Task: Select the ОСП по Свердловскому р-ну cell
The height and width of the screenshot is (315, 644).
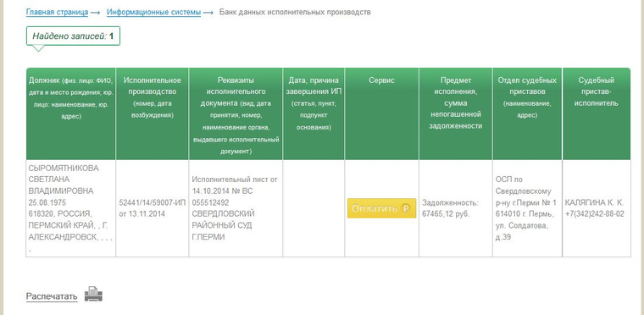Action: coord(527,208)
